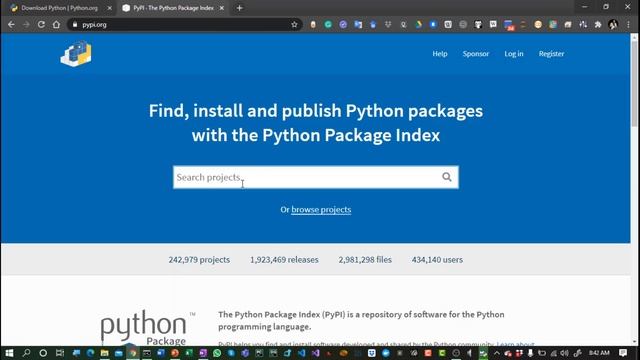Screen dimensions: 640x360
Task: Click the 2,981,298 files statistic
Action: pos(365,260)
